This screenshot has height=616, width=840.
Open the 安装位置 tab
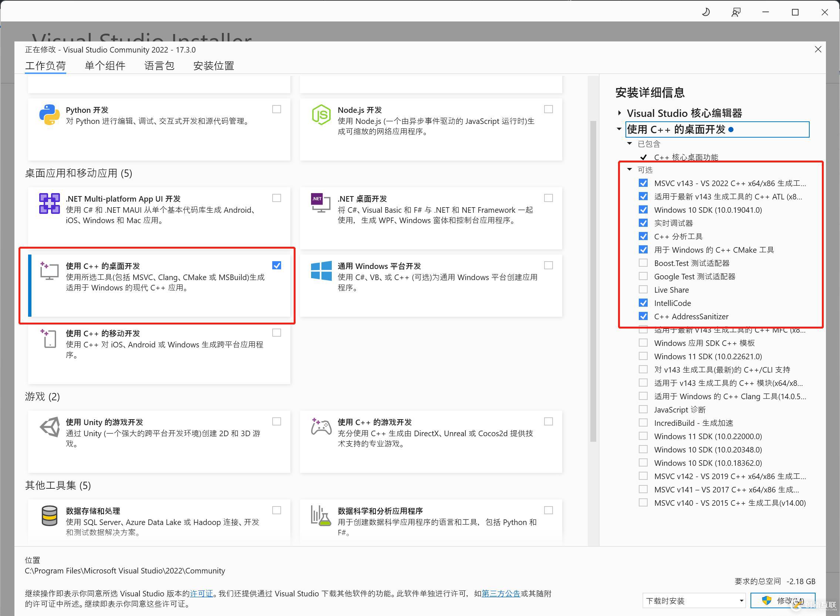(x=213, y=66)
